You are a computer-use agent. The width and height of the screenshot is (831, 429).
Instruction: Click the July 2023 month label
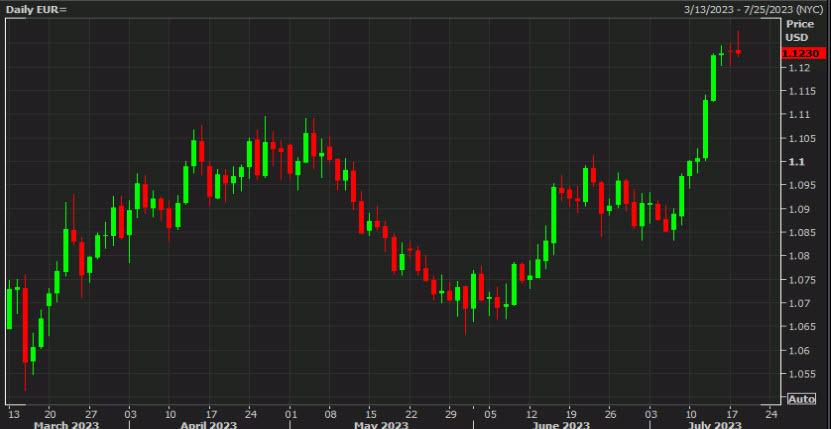(714, 425)
